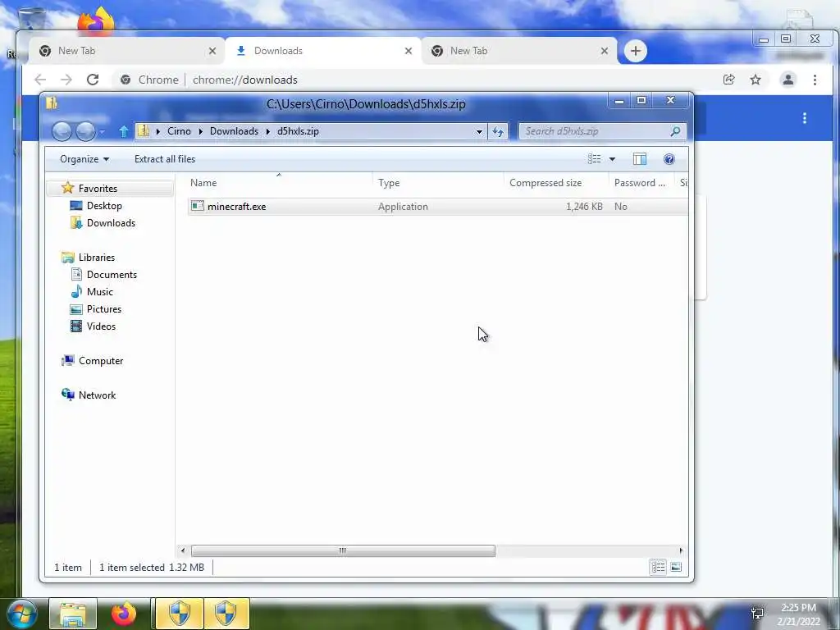This screenshot has width=840, height=630.
Task: Open a new Chrome tab with plus button
Action: [x=636, y=51]
